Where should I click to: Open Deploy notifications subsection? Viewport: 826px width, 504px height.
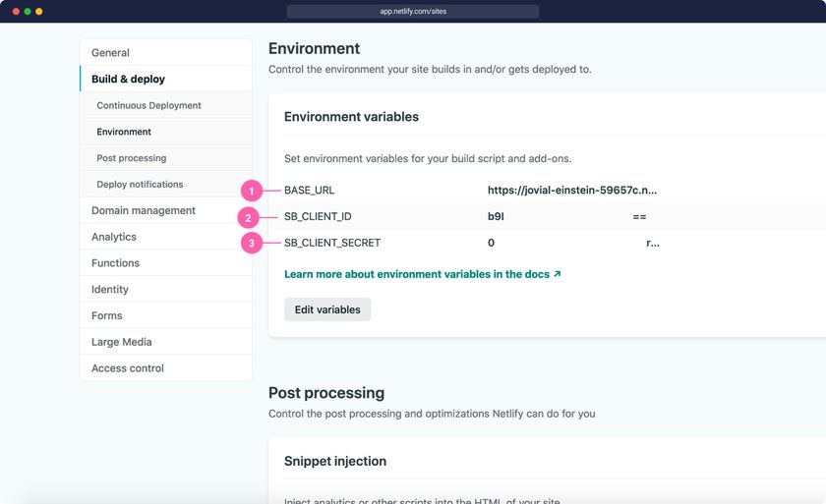tap(140, 185)
